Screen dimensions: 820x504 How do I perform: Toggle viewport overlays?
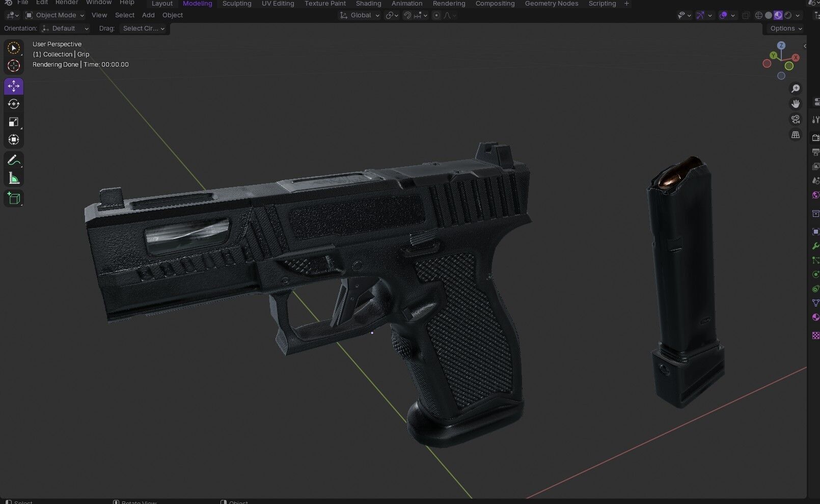click(x=723, y=15)
